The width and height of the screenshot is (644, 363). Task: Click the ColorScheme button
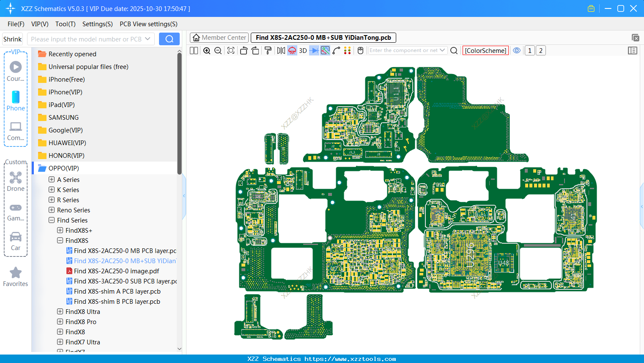pos(485,50)
